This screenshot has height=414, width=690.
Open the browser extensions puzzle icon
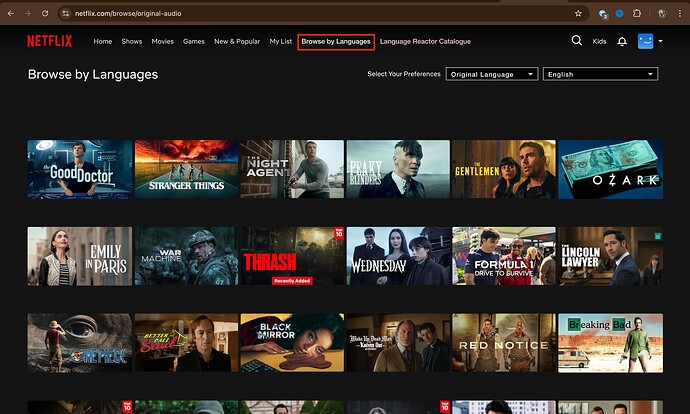(x=637, y=14)
